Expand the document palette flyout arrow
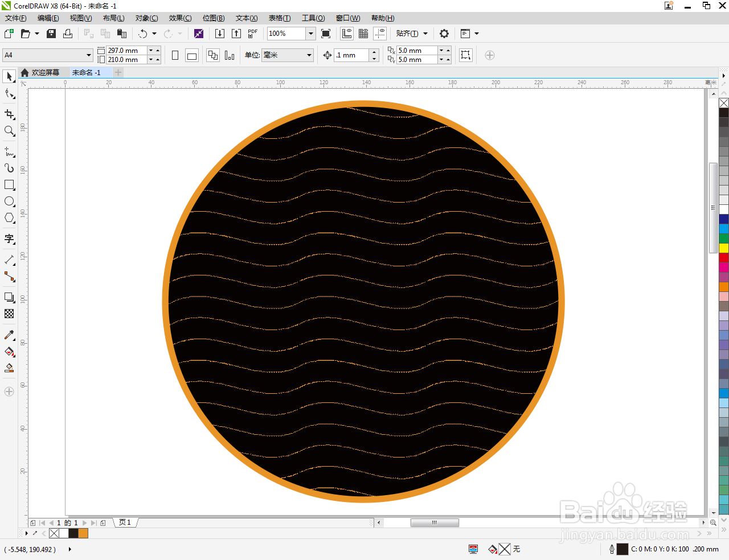This screenshot has height=560, width=729. coord(27,533)
